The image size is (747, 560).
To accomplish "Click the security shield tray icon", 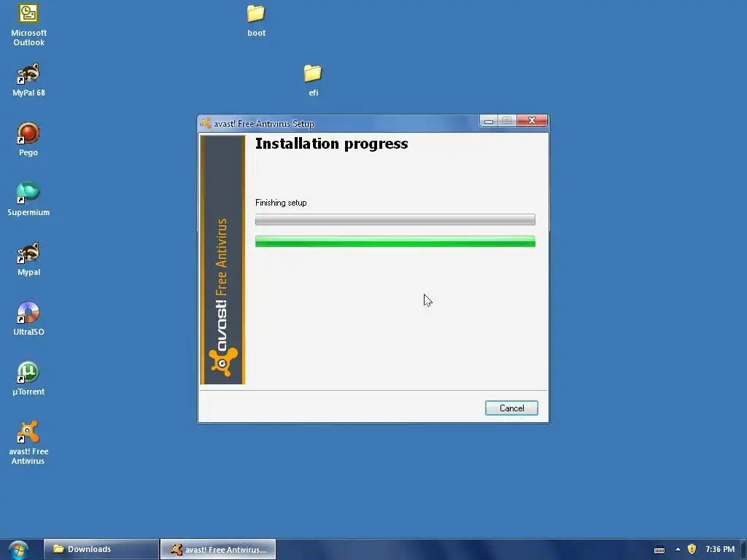I will pyautogui.click(x=692, y=550).
